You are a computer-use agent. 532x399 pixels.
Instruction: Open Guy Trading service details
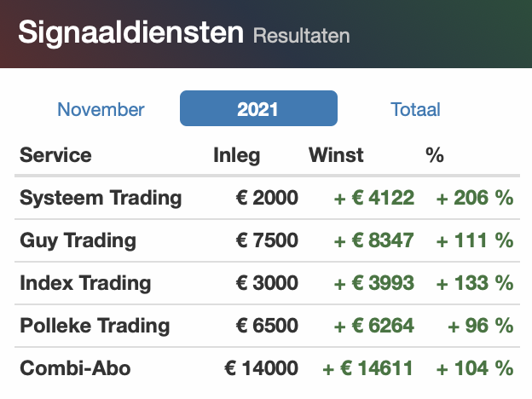(x=78, y=240)
